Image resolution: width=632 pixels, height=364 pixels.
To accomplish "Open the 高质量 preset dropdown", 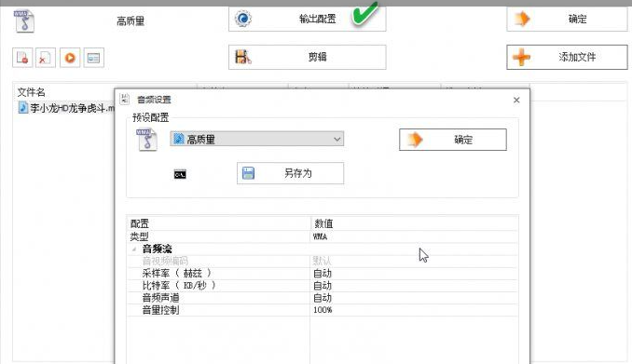I will [256, 140].
